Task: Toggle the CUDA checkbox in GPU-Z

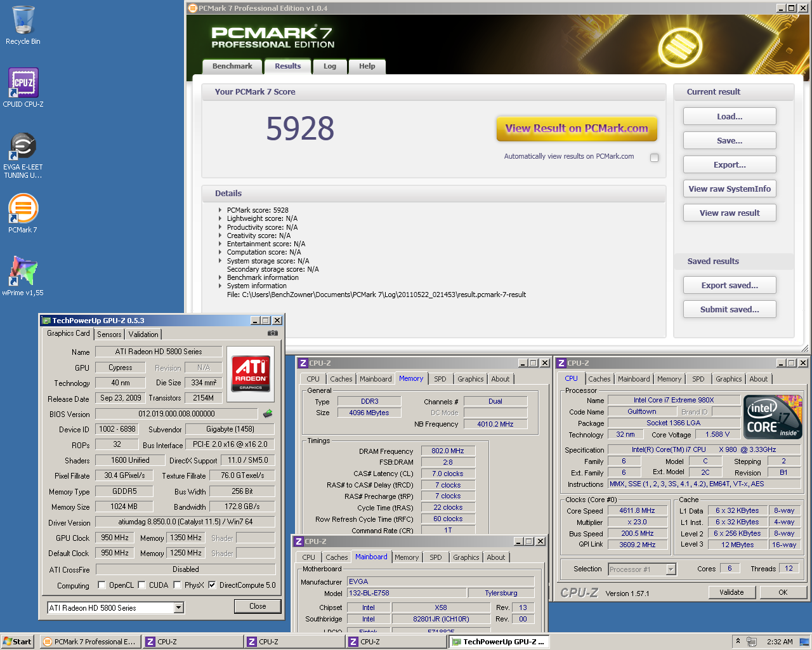Action: point(141,585)
